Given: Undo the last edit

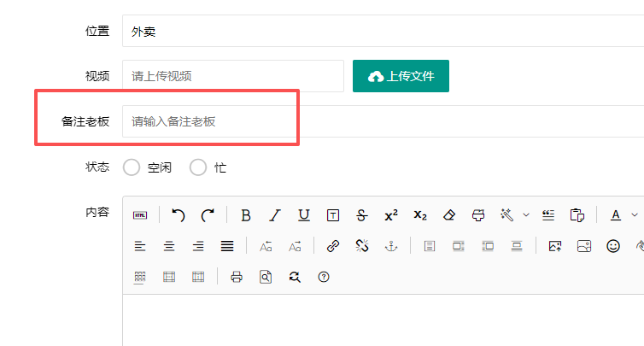Looking at the screenshot, I should click(179, 215).
